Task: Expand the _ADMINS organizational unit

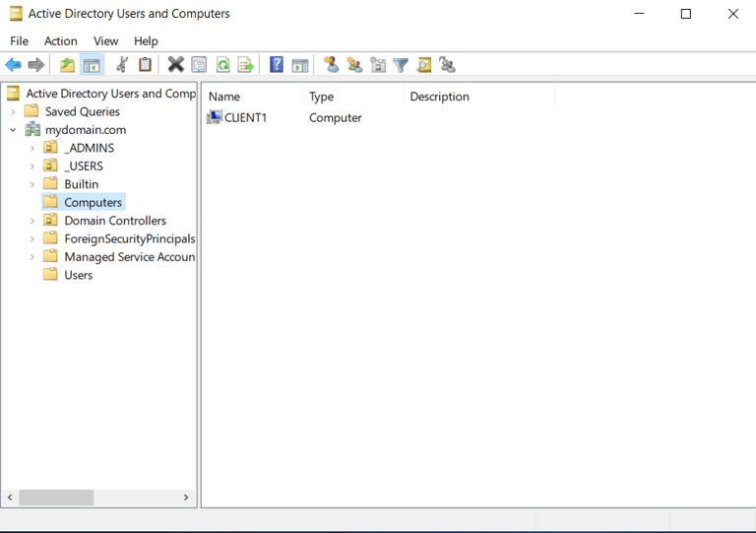Action: 32,148
